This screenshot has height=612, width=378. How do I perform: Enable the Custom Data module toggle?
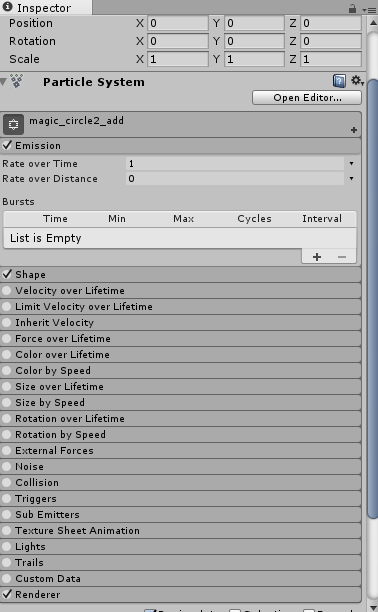pyautogui.click(x=6, y=578)
